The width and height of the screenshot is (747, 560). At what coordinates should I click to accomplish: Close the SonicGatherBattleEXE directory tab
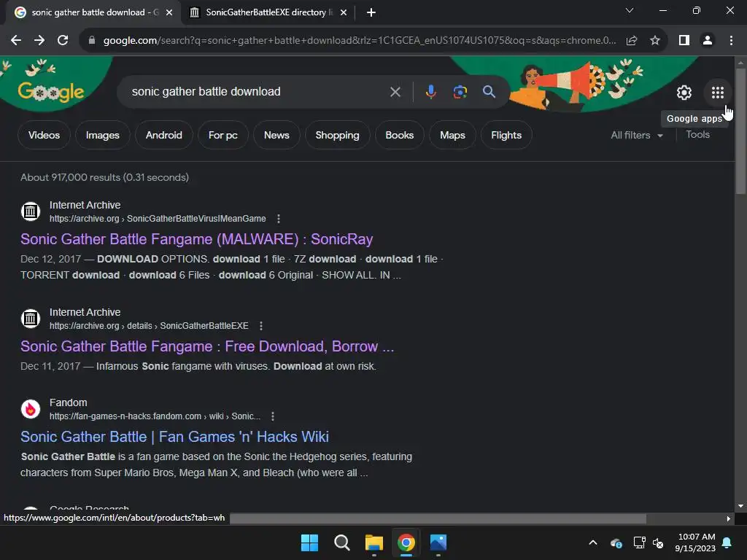tap(344, 12)
